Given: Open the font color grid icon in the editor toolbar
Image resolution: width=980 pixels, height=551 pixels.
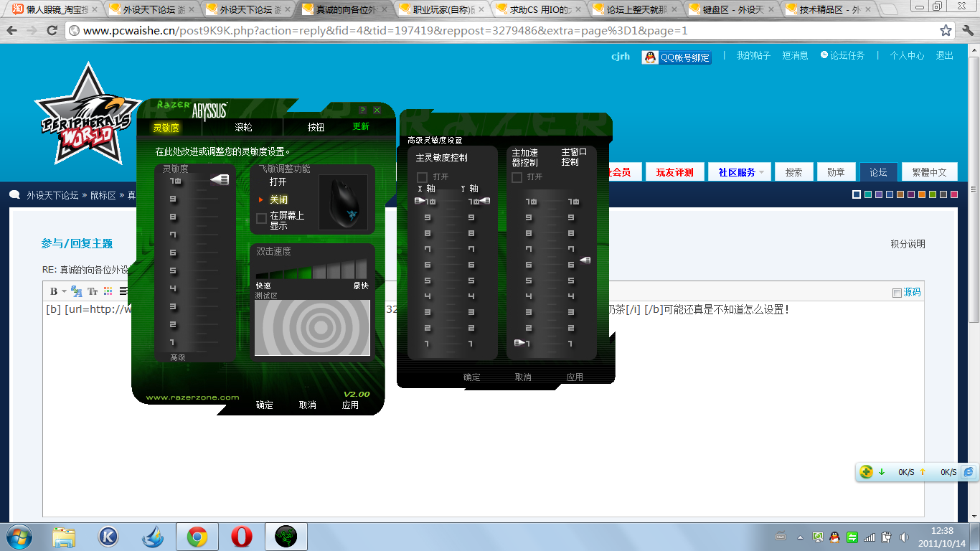Looking at the screenshot, I should click(108, 291).
